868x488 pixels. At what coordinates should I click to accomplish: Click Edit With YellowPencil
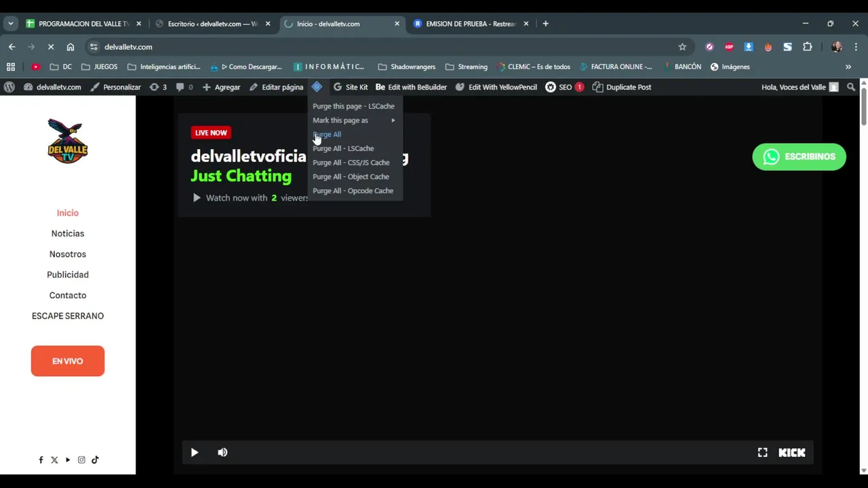coord(496,87)
